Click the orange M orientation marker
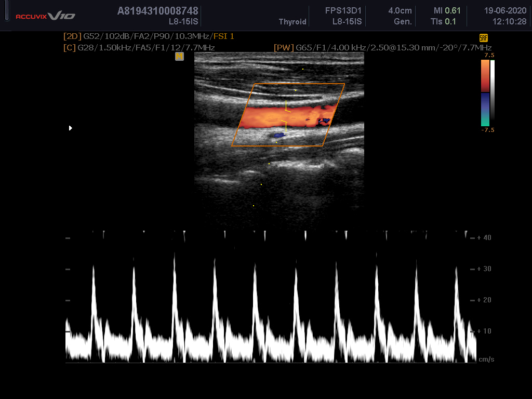This screenshot has width=532, height=399. [179, 56]
